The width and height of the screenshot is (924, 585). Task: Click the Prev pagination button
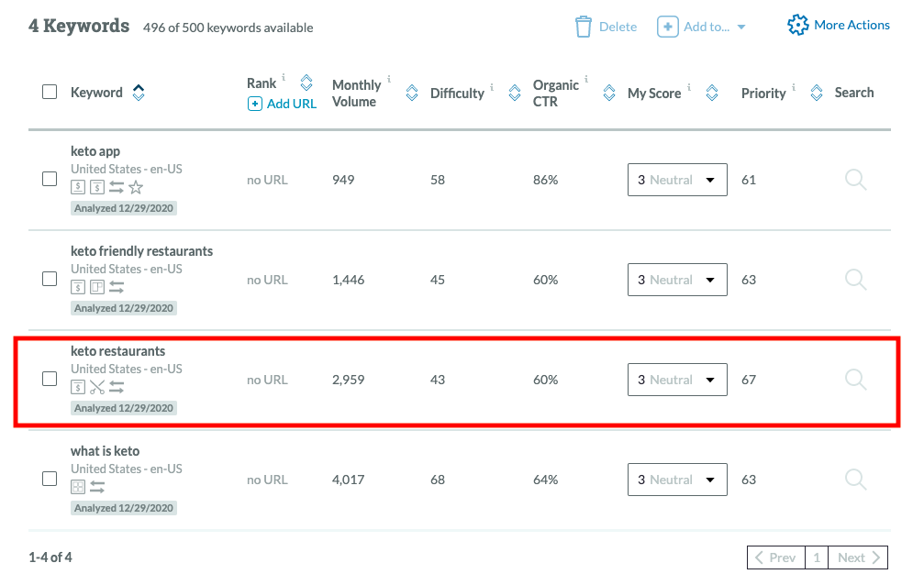[776, 557]
